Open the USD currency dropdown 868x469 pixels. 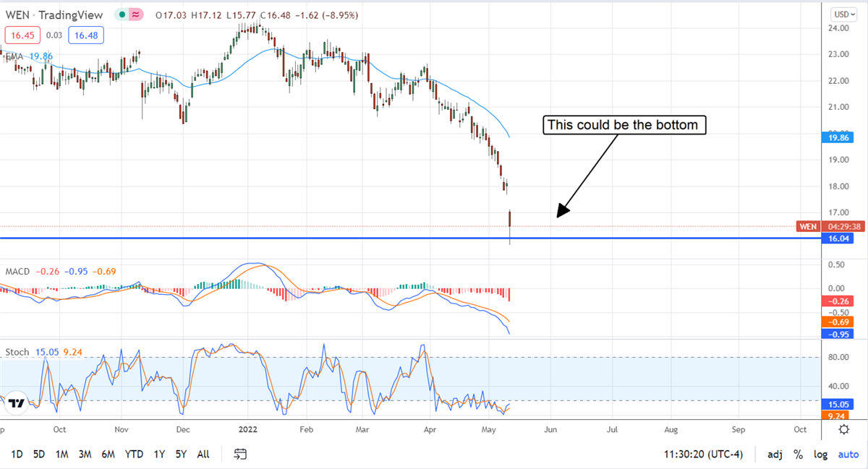[843, 14]
